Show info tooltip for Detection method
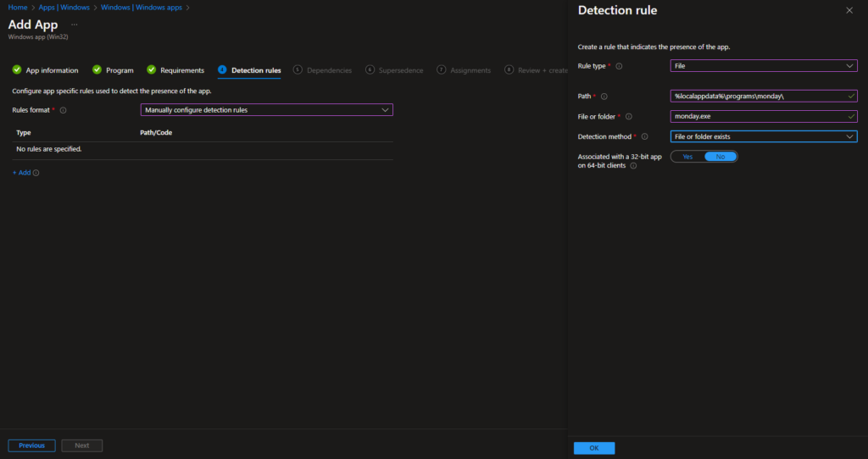The height and width of the screenshot is (459, 868). tap(644, 136)
